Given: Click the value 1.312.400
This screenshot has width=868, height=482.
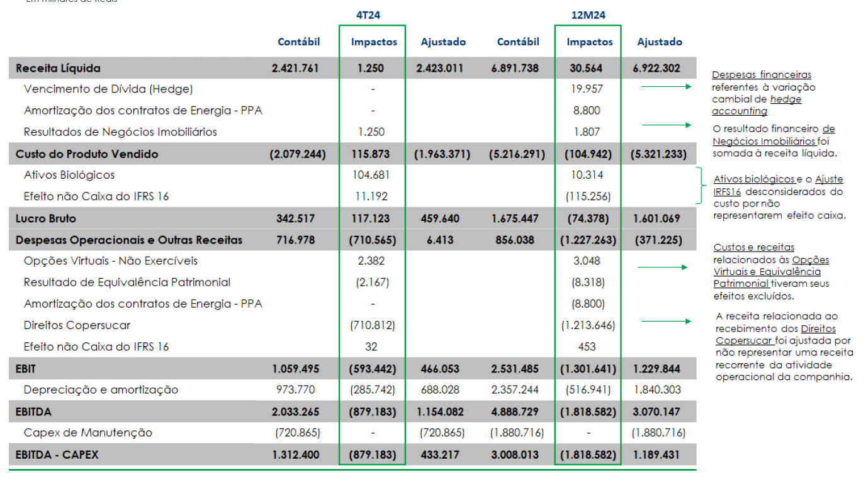Looking at the screenshot, I should coord(296,454).
